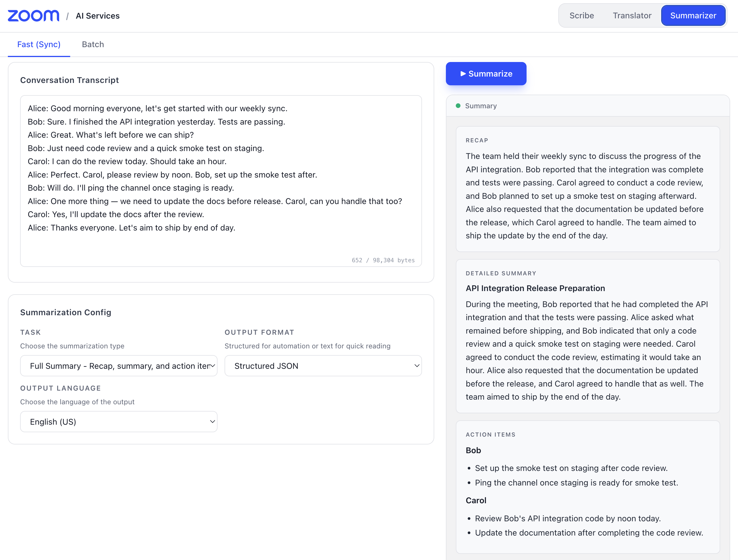The image size is (738, 560).
Task: Click transcript line 'Bob: Sure. I finished the API integration'
Action: coord(156,122)
